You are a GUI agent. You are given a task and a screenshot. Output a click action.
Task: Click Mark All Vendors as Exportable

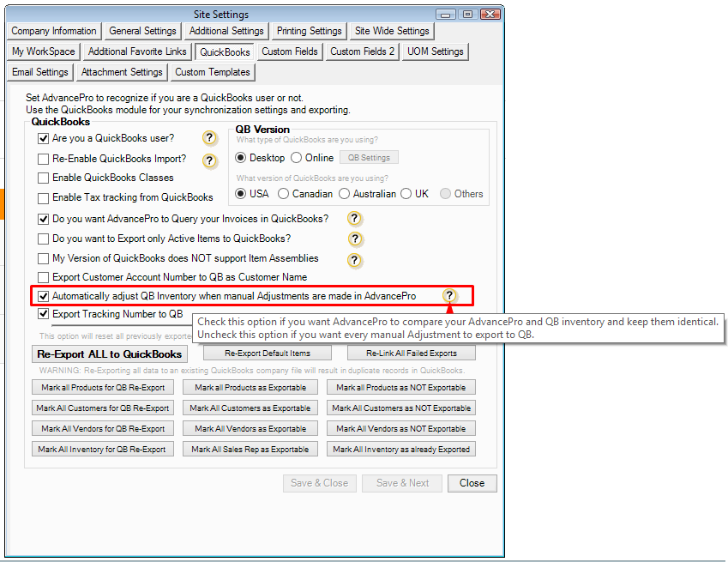click(x=250, y=429)
